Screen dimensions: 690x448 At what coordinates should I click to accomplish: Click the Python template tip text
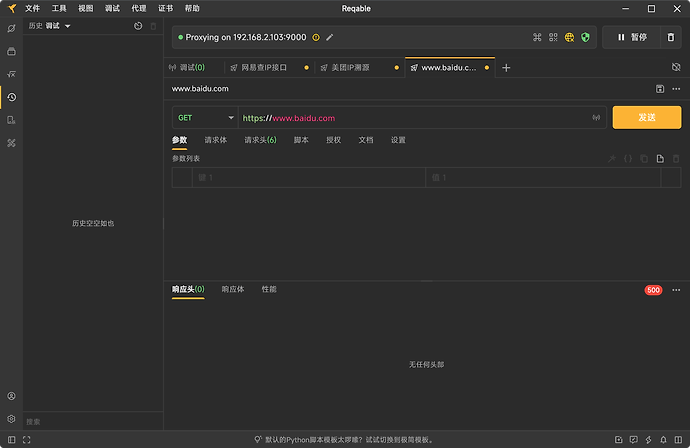349,440
